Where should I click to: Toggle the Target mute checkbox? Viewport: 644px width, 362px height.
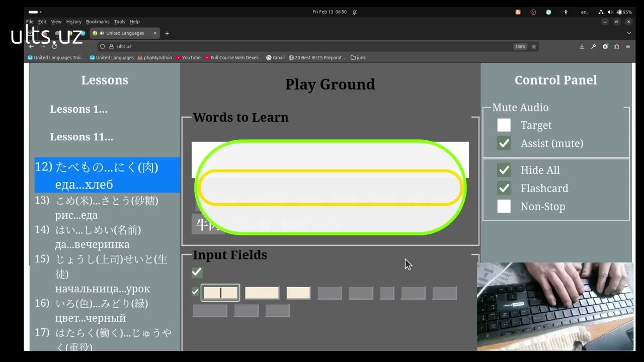tap(504, 125)
